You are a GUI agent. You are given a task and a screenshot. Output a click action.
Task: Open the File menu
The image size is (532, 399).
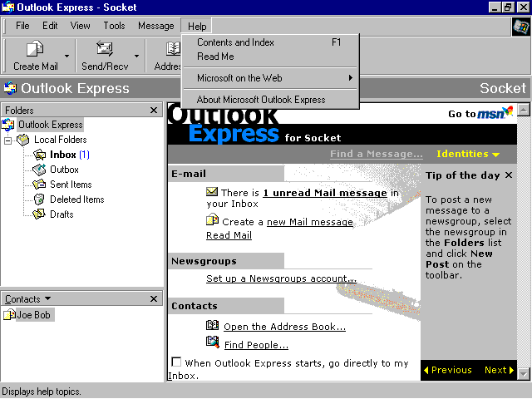point(22,26)
